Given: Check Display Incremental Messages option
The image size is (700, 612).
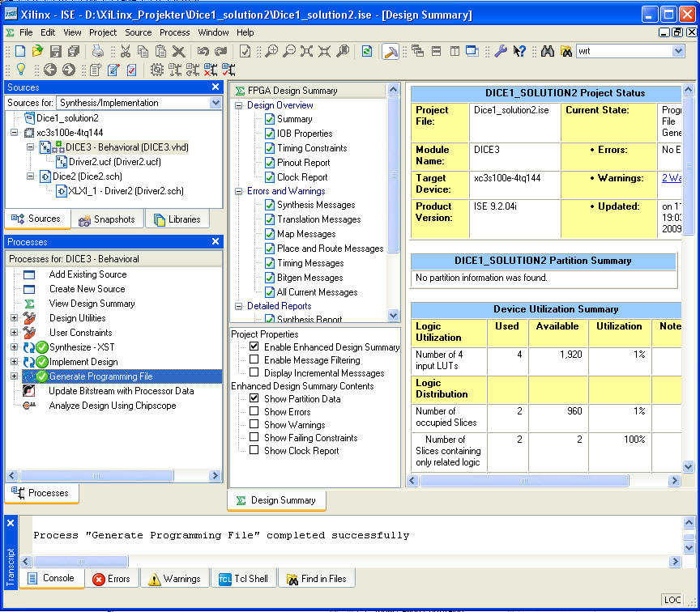Looking at the screenshot, I should tap(254, 372).
